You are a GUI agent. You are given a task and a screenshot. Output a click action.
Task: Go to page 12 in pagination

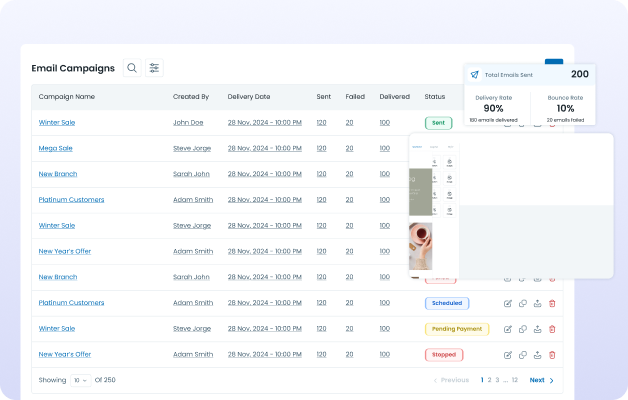515,380
